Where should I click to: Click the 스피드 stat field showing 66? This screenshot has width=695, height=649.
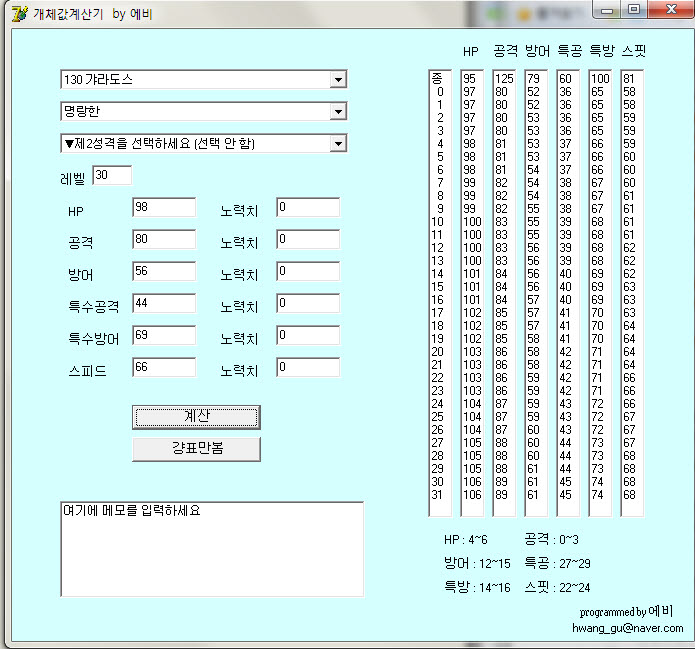coord(164,367)
